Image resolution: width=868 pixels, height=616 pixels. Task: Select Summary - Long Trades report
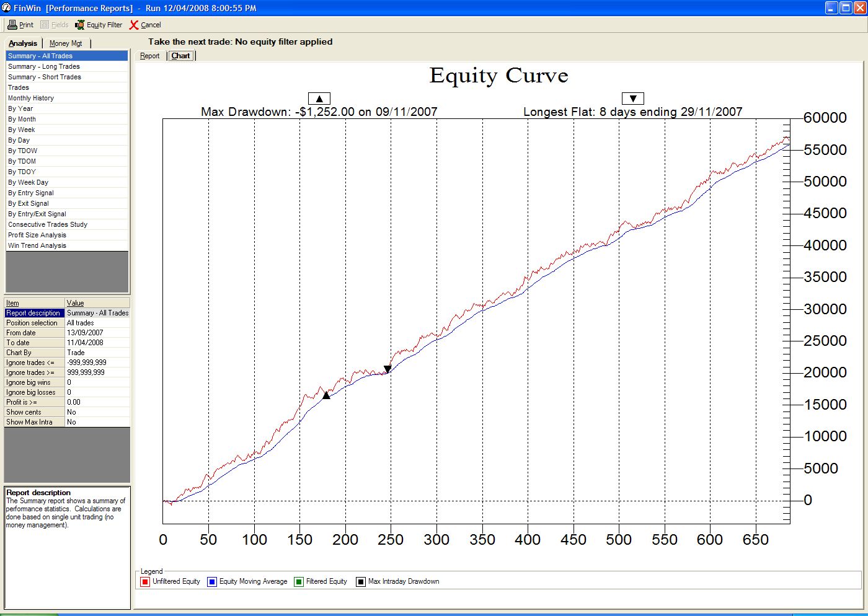[67, 66]
